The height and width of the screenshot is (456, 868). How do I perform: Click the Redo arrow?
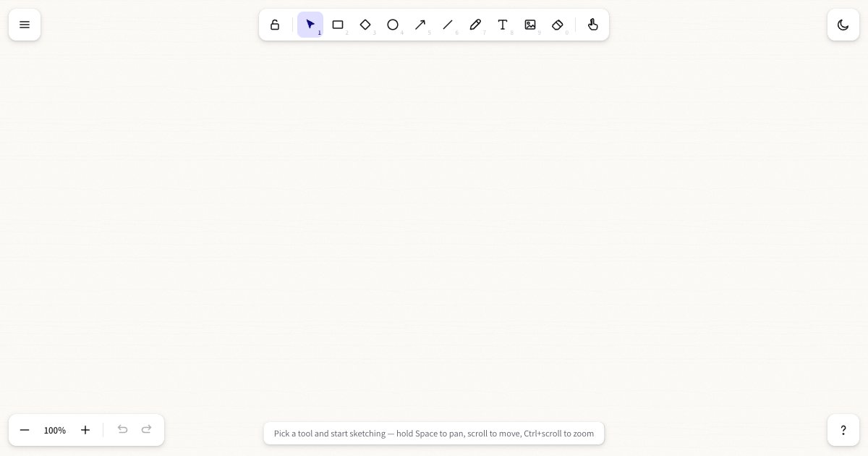pyautogui.click(x=147, y=430)
